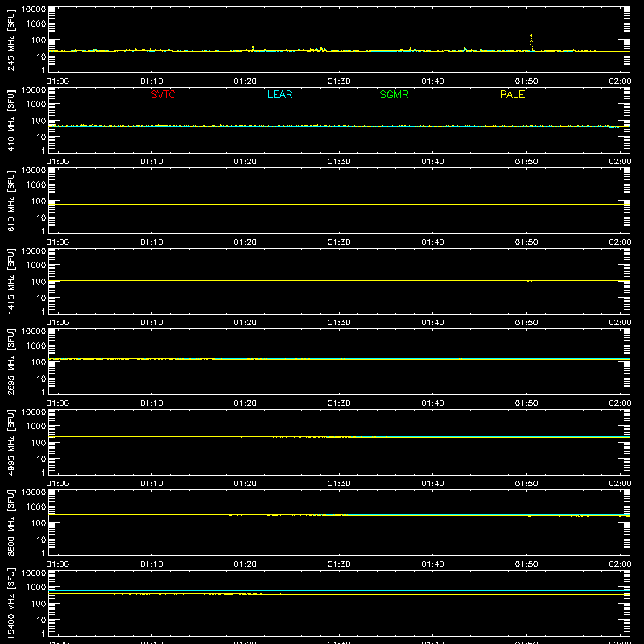Click 01:30 tick label under 410 MHz plot
This screenshot has width=644, height=644.
point(339,162)
